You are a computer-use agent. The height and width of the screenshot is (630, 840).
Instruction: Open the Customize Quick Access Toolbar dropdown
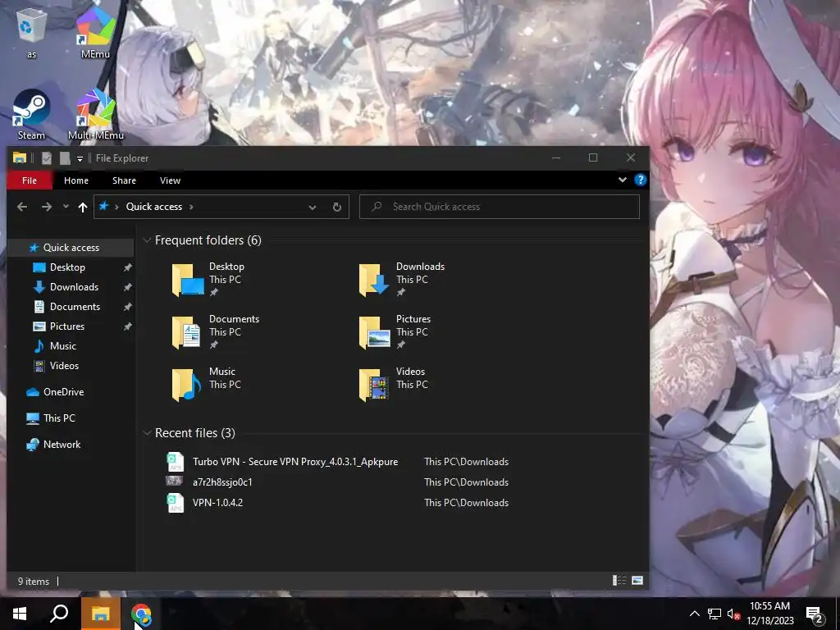(80, 158)
